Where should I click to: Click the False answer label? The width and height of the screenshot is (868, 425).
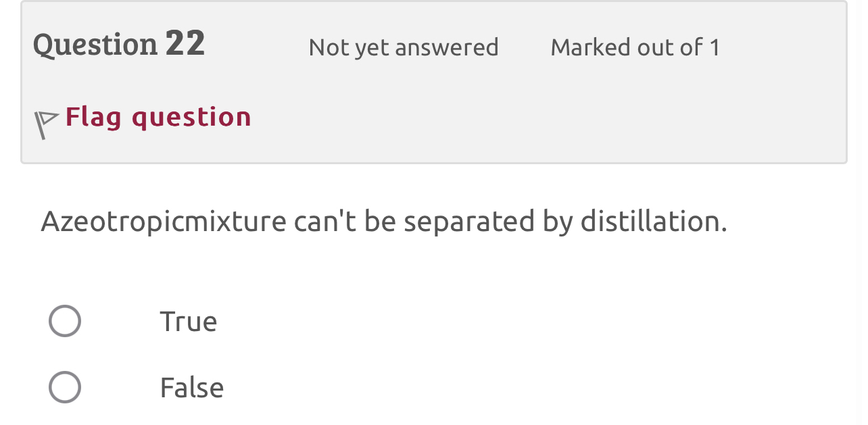[191, 388]
